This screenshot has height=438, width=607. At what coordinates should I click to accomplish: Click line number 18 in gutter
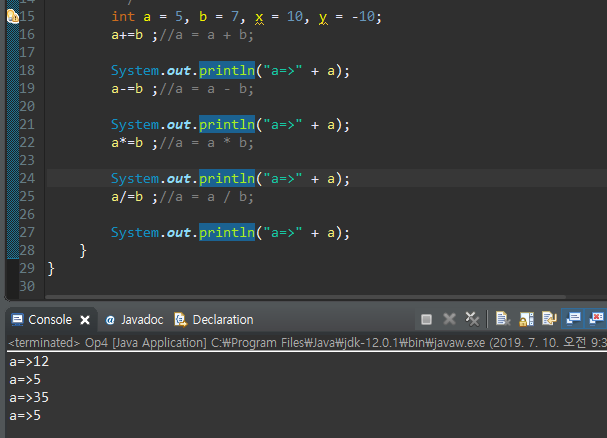tap(27, 70)
